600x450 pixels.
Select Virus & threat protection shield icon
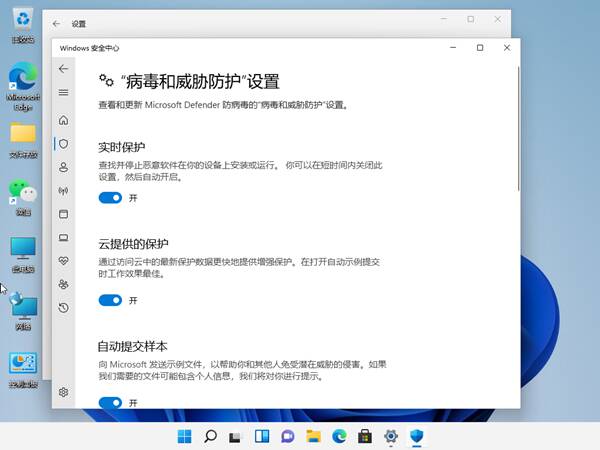(64, 144)
